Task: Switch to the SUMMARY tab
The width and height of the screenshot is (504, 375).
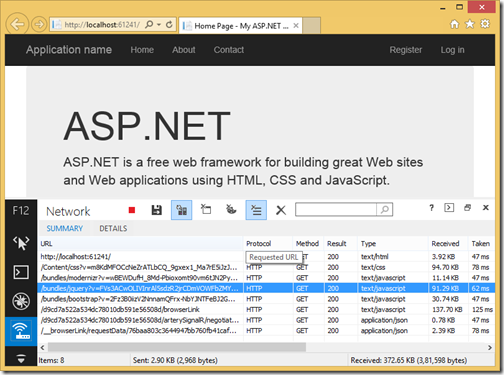Action: pos(65,228)
